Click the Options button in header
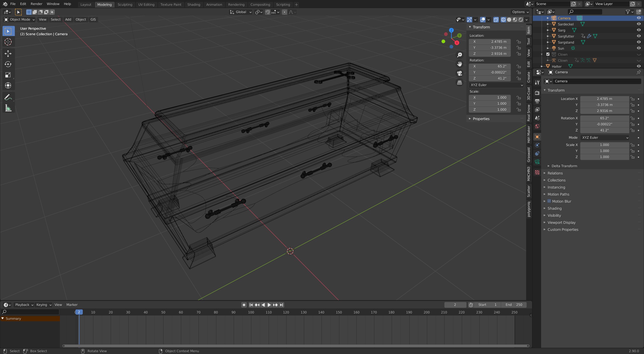Image resolution: width=644 pixels, height=354 pixels. 520,12
